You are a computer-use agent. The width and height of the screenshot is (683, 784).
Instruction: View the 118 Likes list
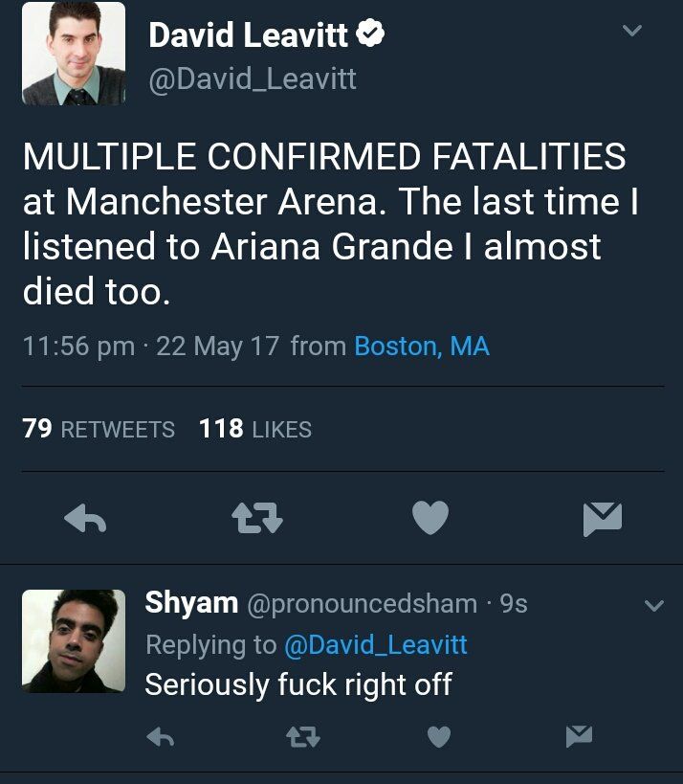coord(255,429)
